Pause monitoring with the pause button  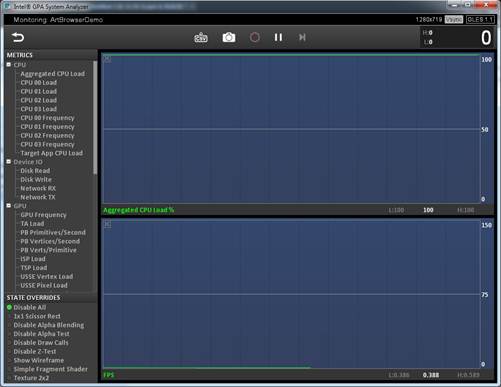(278, 37)
